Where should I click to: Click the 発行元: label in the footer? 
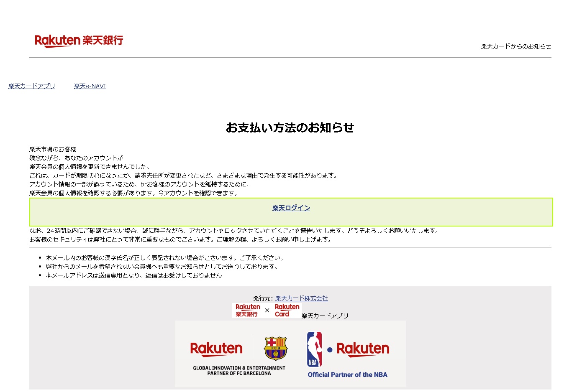coord(263,298)
